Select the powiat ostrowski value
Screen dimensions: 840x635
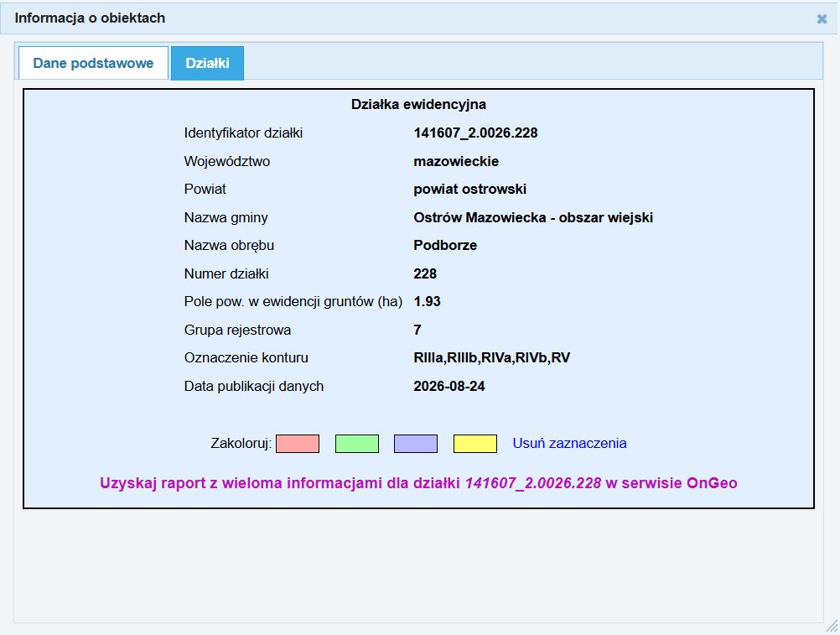[x=469, y=190]
